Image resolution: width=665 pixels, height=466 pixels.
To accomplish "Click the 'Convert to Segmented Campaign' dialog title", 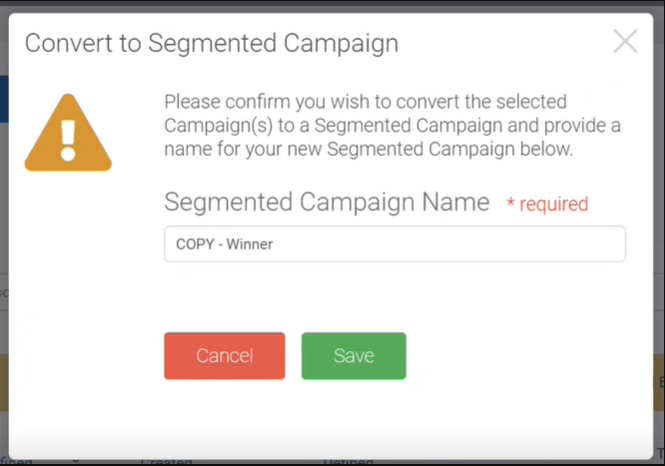I will coord(211,43).
